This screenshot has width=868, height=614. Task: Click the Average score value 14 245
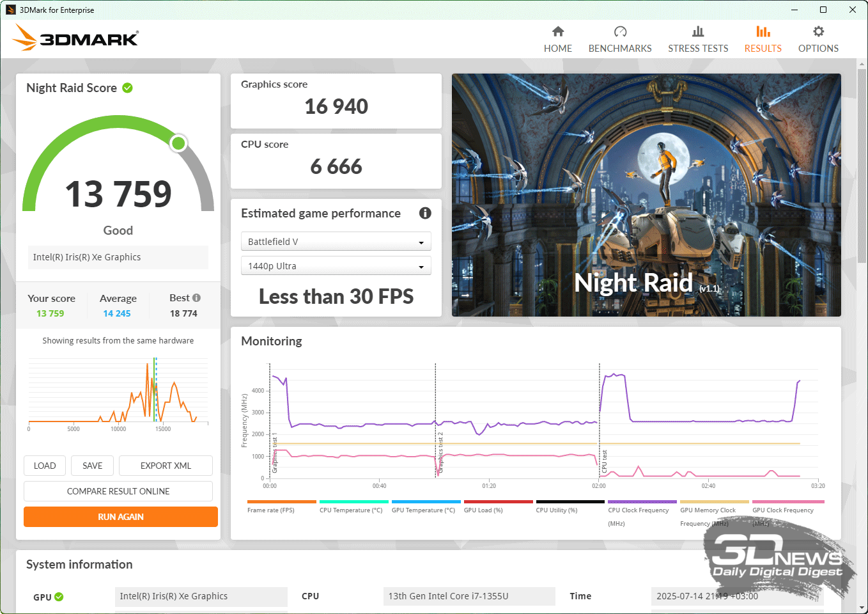(117, 313)
